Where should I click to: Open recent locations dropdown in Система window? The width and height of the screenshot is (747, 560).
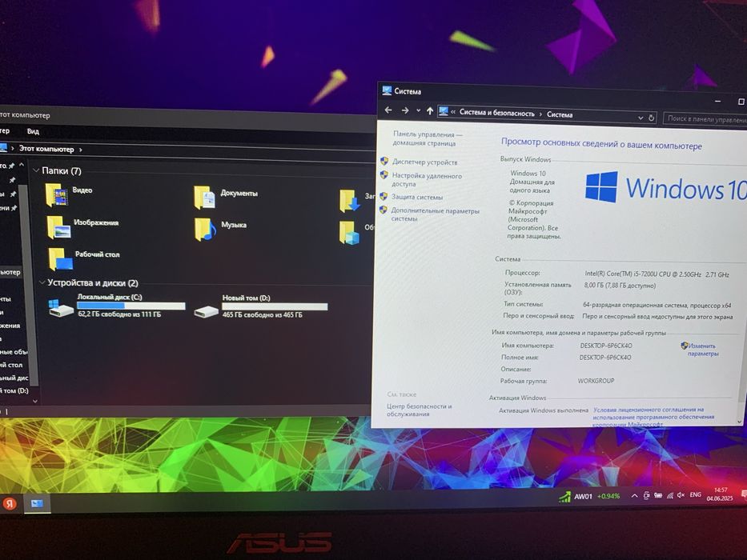pos(418,110)
